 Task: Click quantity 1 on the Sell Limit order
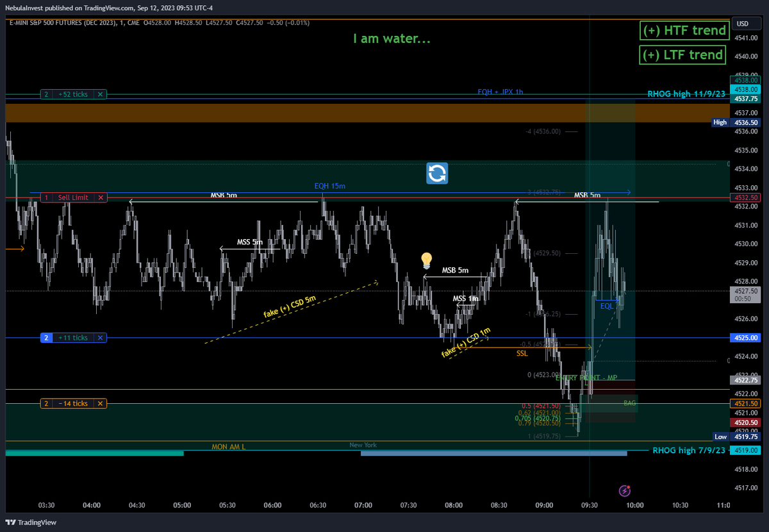[46, 197]
